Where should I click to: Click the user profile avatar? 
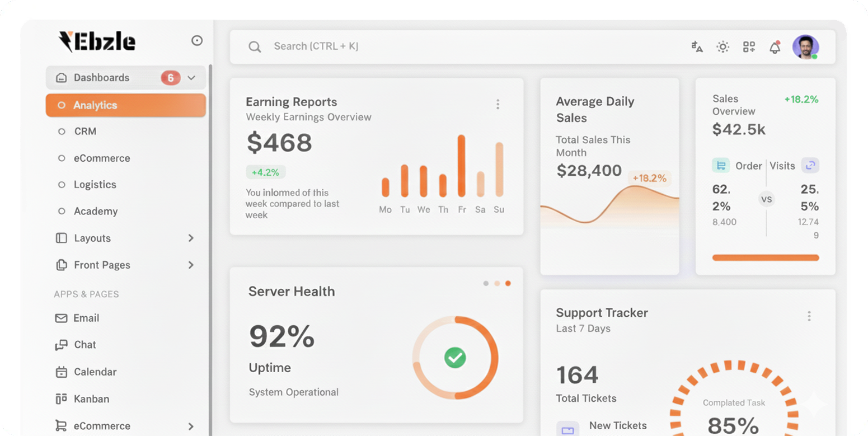(x=805, y=47)
